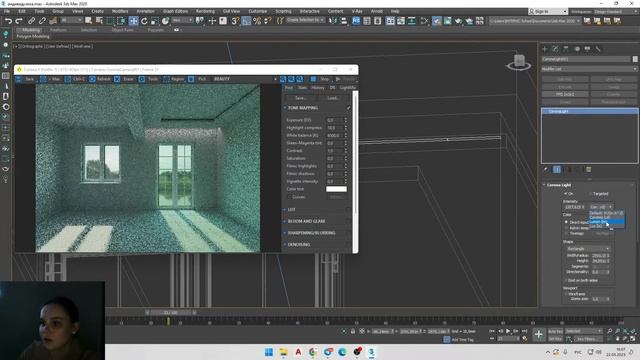The height and width of the screenshot is (360, 640).
Task: Open File Explorer from the taskbar
Action: click(x=283, y=352)
